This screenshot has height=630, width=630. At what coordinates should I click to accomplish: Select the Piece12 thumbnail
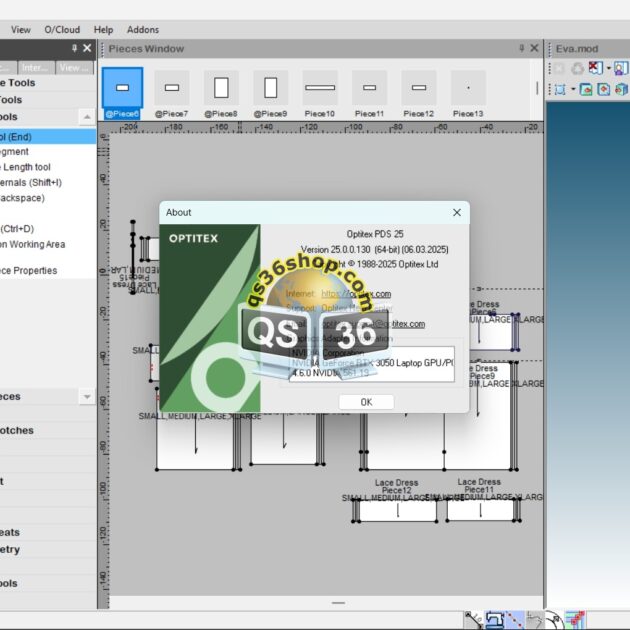coord(419,93)
